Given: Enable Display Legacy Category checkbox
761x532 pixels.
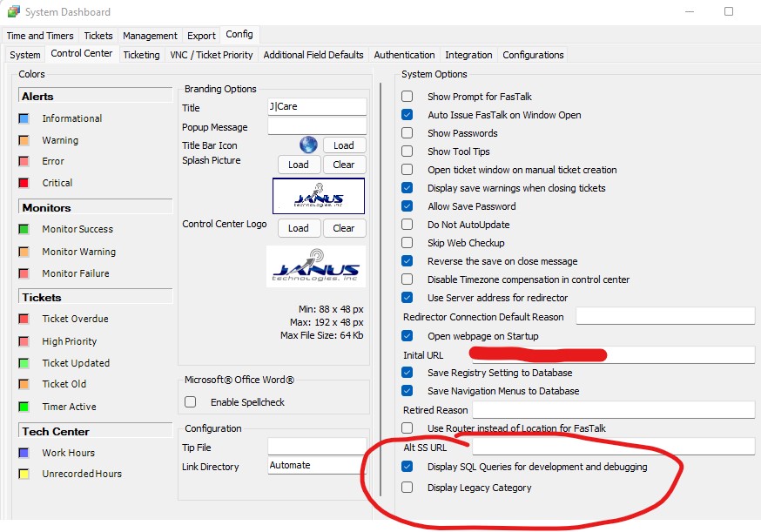Looking at the screenshot, I should 407,488.
